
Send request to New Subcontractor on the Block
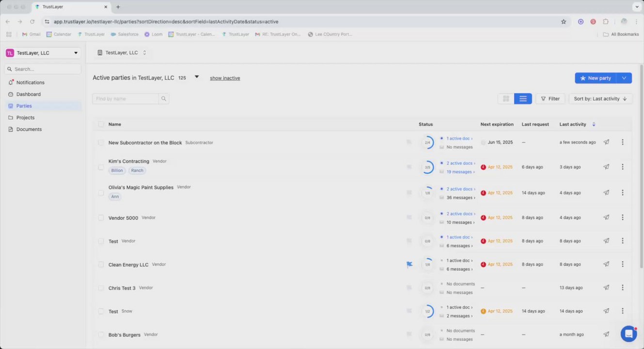606,142
